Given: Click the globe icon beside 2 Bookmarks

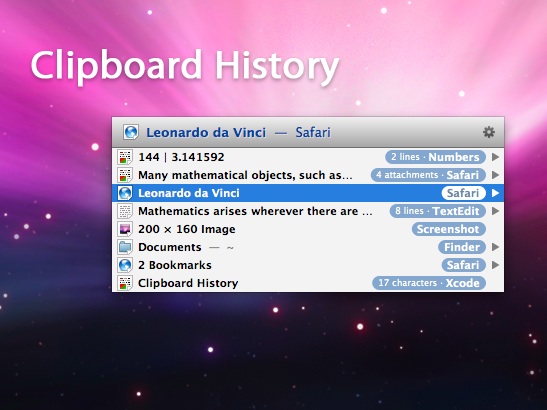Looking at the screenshot, I should 125,265.
